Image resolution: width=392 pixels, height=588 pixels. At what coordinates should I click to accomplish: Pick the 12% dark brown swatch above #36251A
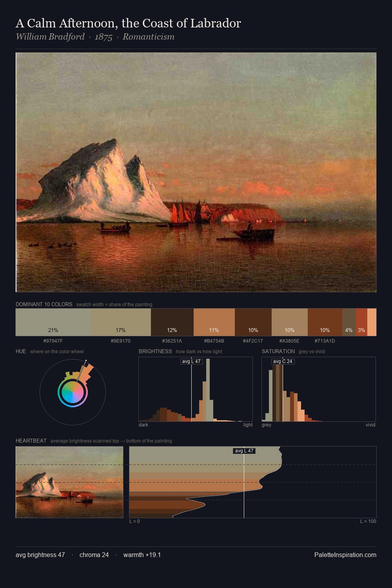pyautogui.click(x=172, y=322)
